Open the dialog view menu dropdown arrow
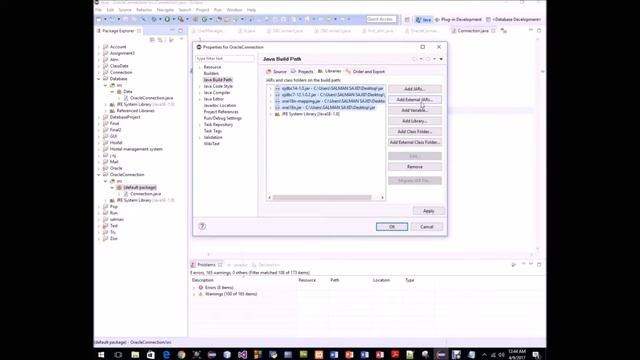 click(x=441, y=59)
